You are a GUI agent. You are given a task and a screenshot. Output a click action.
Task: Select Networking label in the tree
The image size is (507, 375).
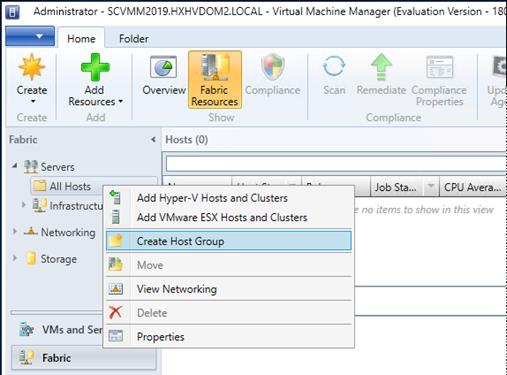(x=68, y=232)
